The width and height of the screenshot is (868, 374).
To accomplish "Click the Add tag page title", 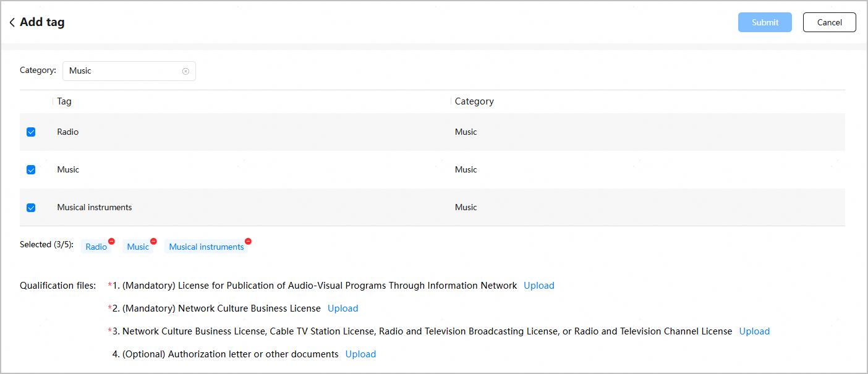I will 42,22.
